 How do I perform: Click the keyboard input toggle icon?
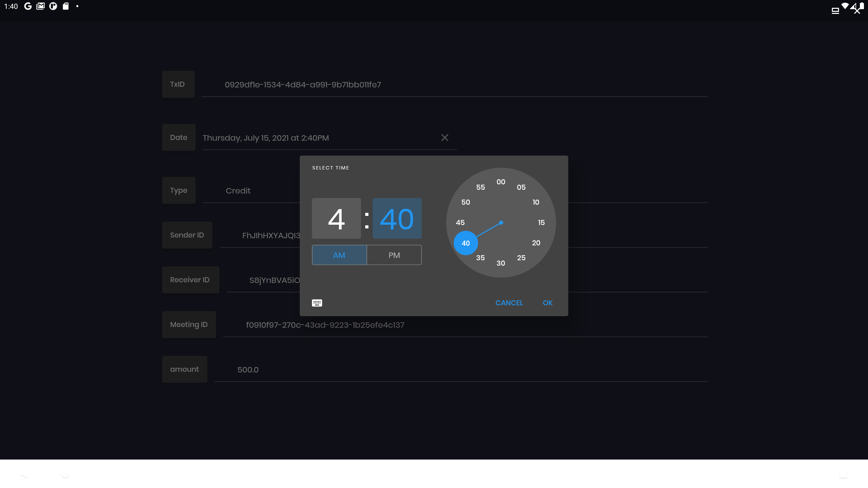tap(317, 303)
